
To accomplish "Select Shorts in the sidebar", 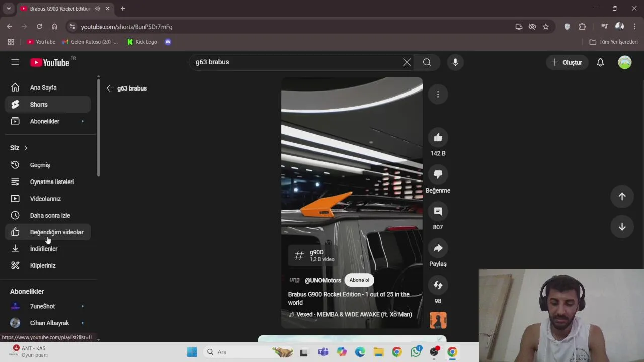I will [x=48, y=105].
